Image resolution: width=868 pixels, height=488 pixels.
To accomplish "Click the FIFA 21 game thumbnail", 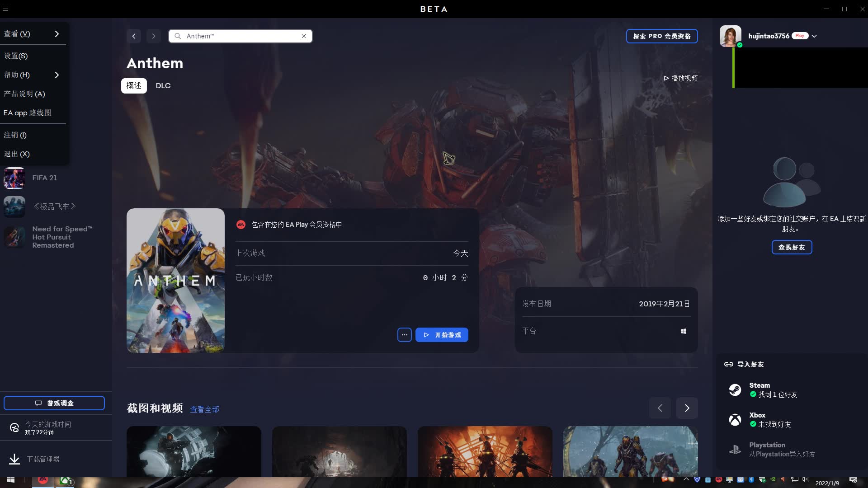I will coord(14,178).
